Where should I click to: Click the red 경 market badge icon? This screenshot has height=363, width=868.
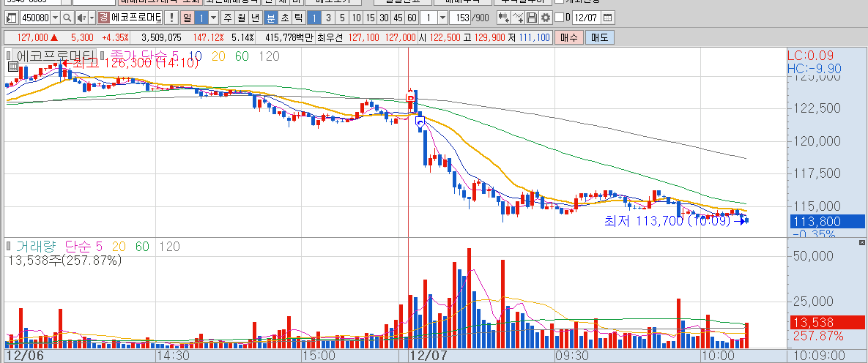click(x=103, y=18)
